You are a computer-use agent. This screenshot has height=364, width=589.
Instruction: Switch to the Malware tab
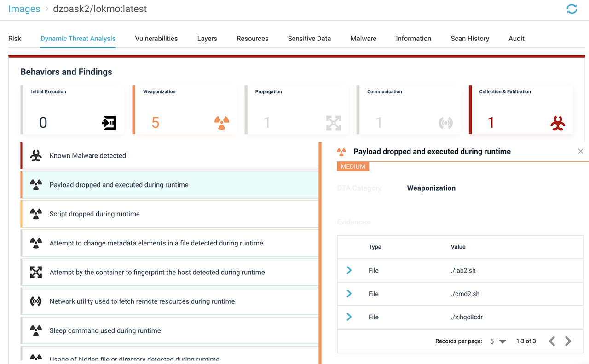pyautogui.click(x=364, y=39)
